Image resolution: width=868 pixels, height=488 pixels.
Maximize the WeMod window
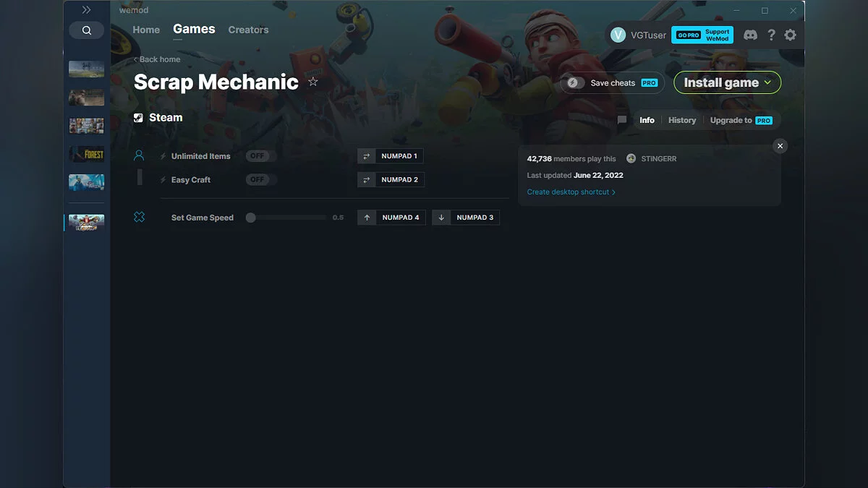(765, 11)
